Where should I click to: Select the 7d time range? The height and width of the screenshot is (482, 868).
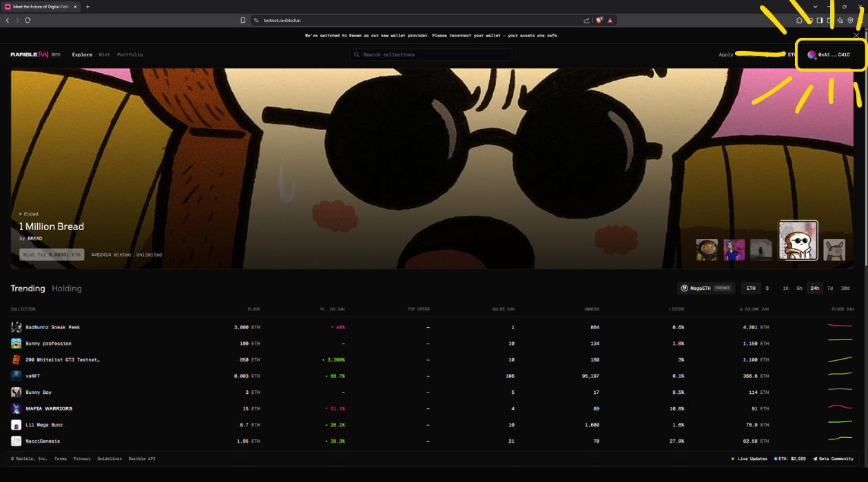(830, 289)
